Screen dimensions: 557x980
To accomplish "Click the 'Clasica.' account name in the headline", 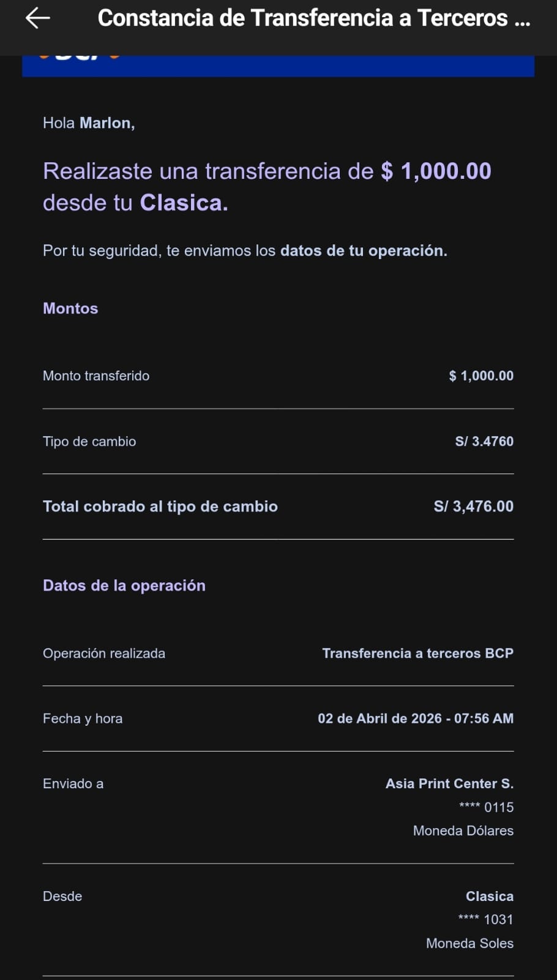I will tap(184, 203).
